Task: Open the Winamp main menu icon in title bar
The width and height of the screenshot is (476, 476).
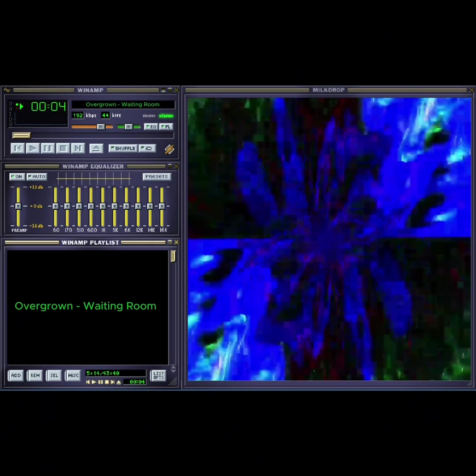Action: coord(7,90)
